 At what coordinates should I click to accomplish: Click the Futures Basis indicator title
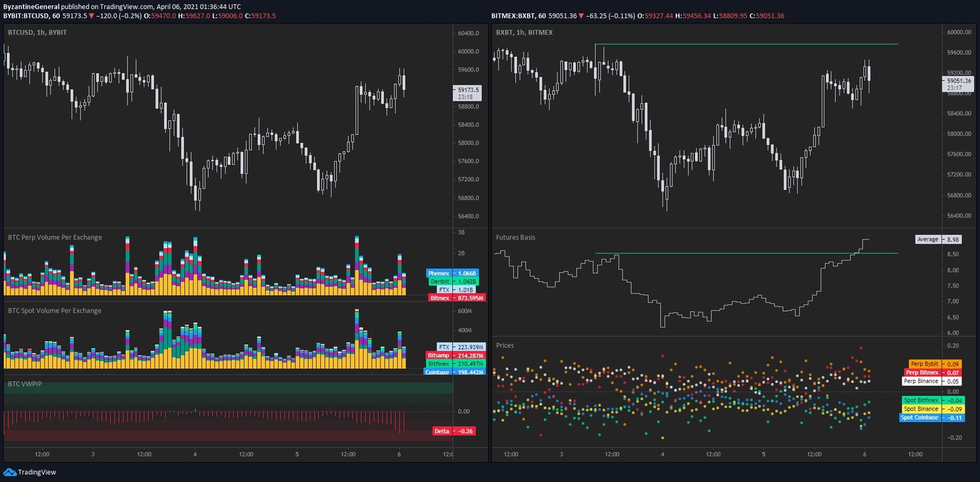516,237
